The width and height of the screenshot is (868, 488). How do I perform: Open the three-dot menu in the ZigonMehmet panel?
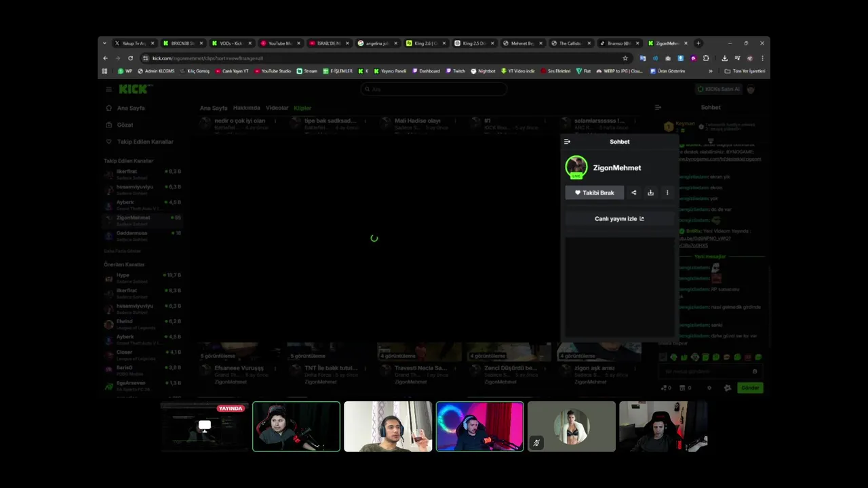[x=667, y=192]
